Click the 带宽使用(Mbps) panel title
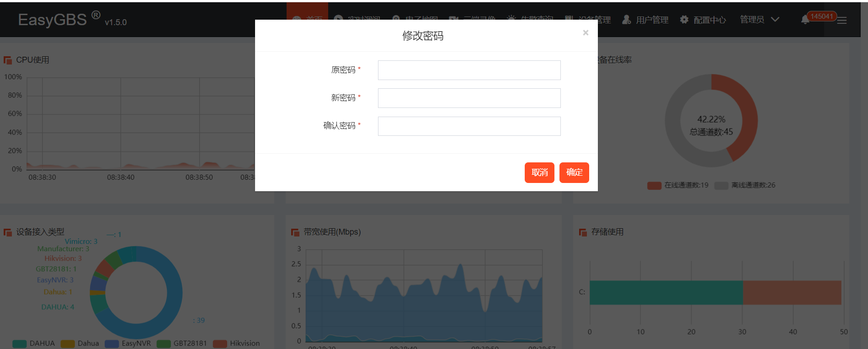The width and height of the screenshot is (868, 349). click(332, 232)
